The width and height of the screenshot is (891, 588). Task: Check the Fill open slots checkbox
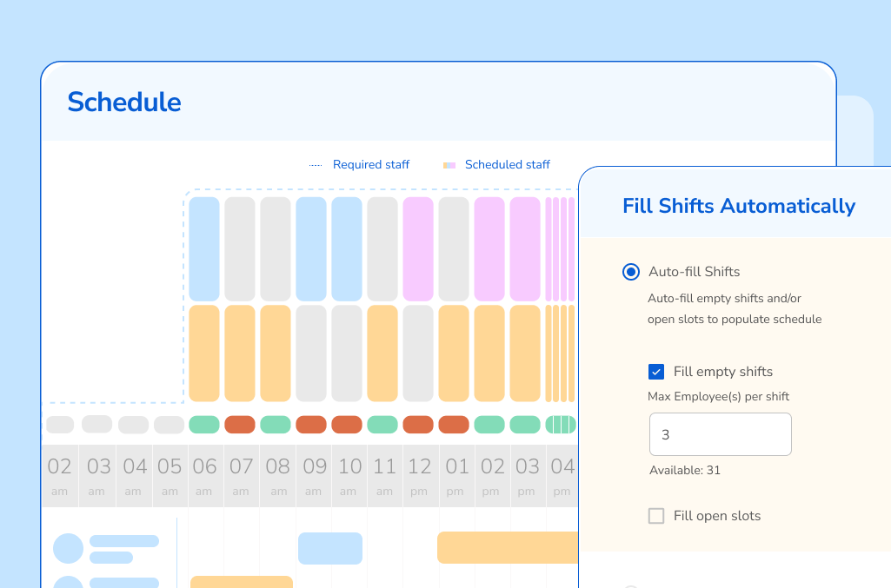tap(657, 515)
